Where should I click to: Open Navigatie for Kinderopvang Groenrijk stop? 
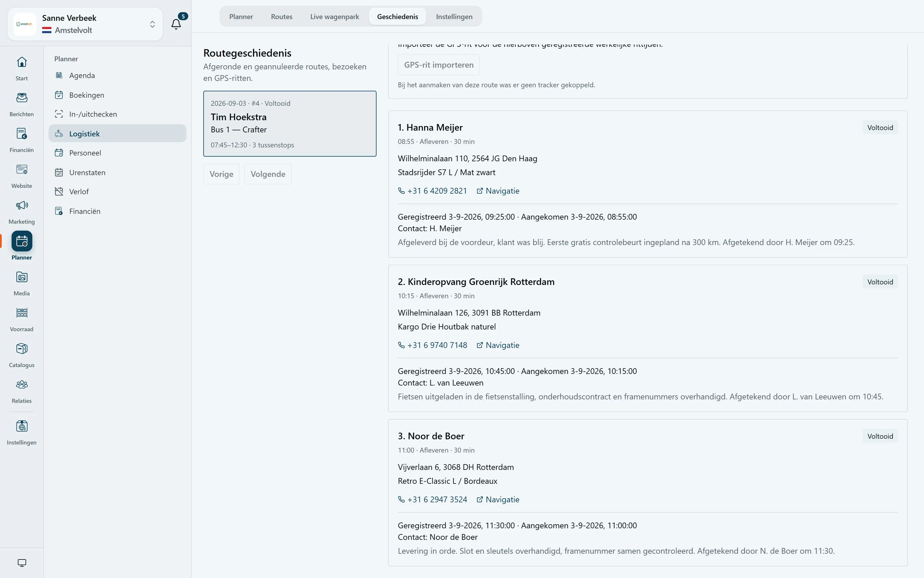point(498,345)
